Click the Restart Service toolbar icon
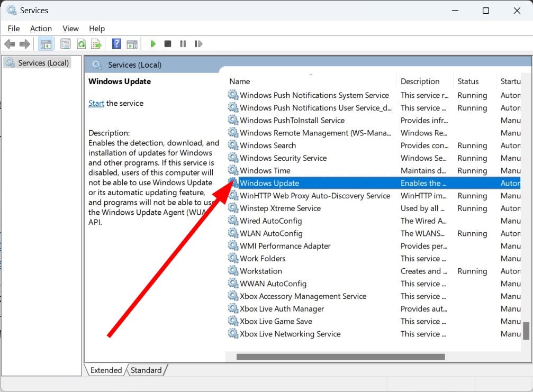Viewport: 533px width, 392px height. point(198,44)
